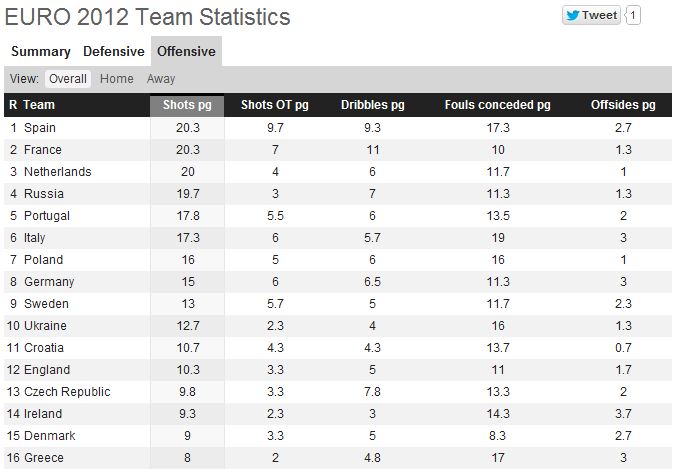Switch to the Summary tab
679x476 pixels.
click(x=41, y=52)
